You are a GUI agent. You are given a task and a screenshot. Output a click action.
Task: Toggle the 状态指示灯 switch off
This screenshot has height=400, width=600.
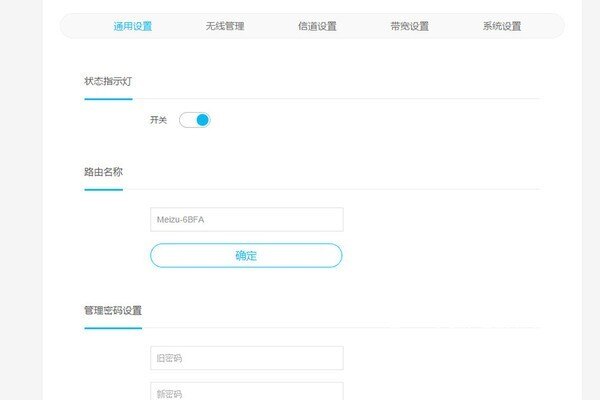(x=194, y=120)
